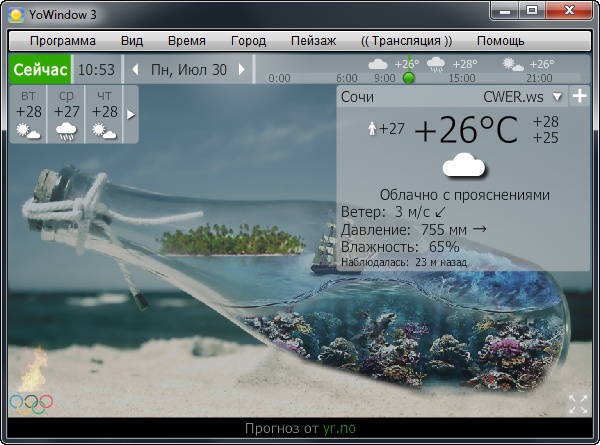
Task: Go to next day arrow
Action: [x=243, y=70]
